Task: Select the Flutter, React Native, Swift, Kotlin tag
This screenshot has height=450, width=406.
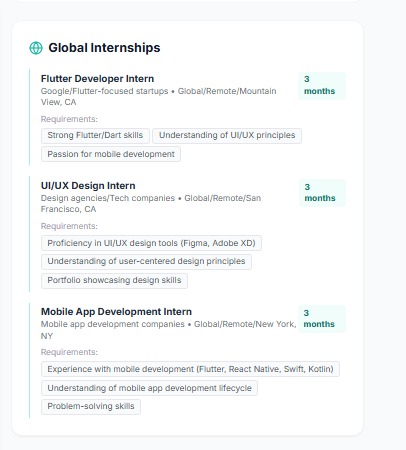Action: pyautogui.click(x=190, y=369)
